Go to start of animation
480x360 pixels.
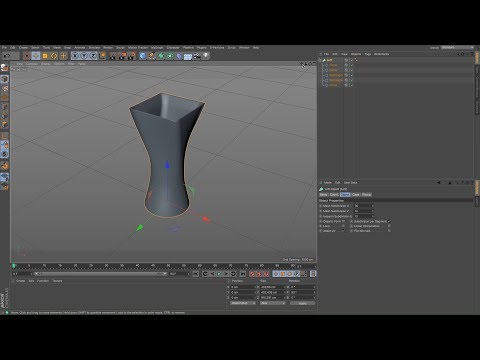(196, 274)
